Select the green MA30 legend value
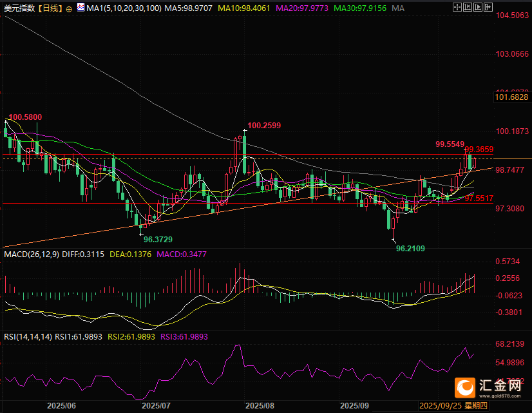 pos(366,8)
